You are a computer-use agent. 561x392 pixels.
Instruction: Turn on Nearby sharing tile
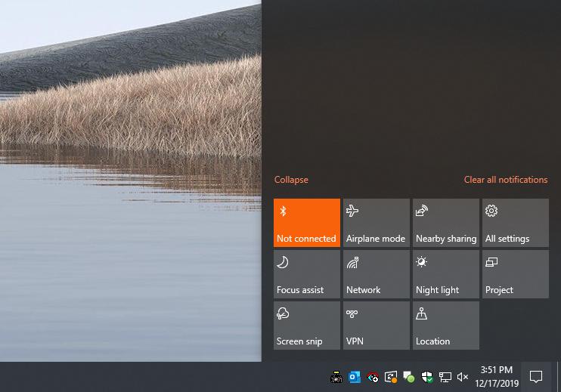(x=446, y=223)
